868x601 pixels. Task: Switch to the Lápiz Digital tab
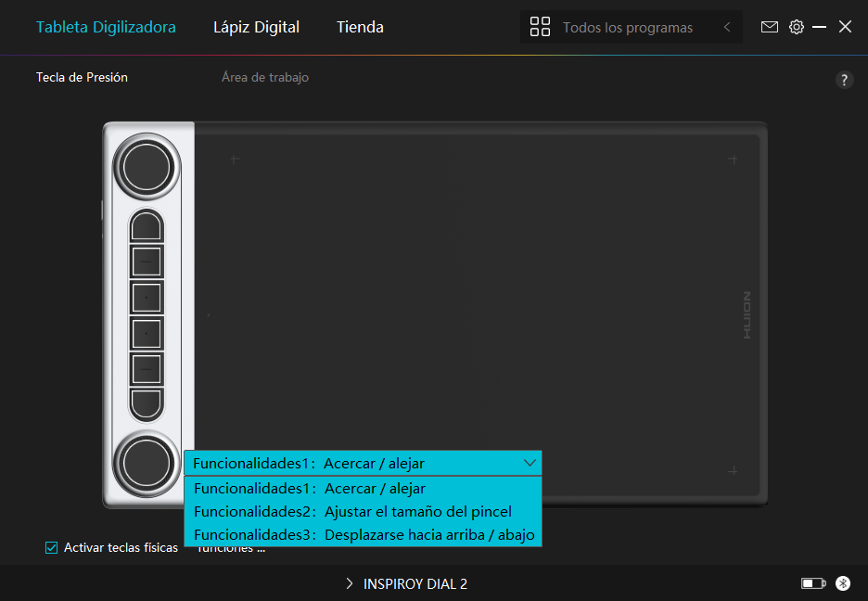256,27
